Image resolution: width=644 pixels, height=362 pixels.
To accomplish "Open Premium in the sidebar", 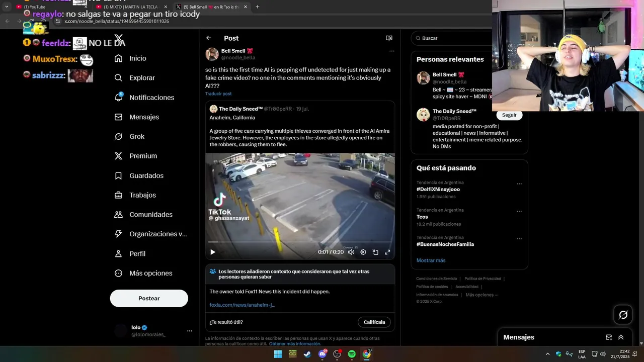I will pyautogui.click(x=135, y=156).
